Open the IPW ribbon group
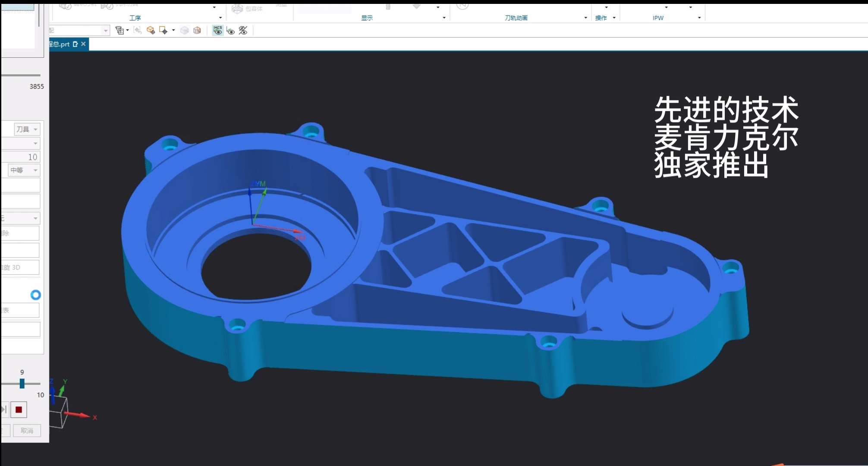This screenshot has width=868, height=466. pyautogui.click(x=658, y=18)
